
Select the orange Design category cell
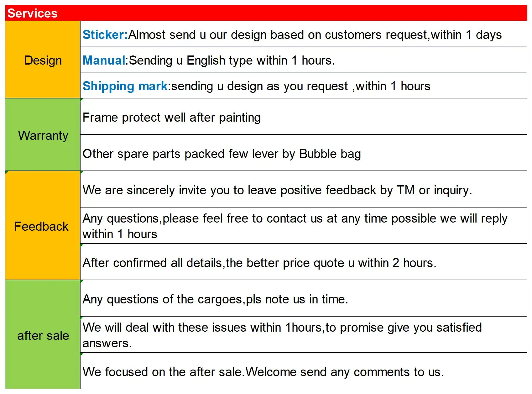[43, 60]
